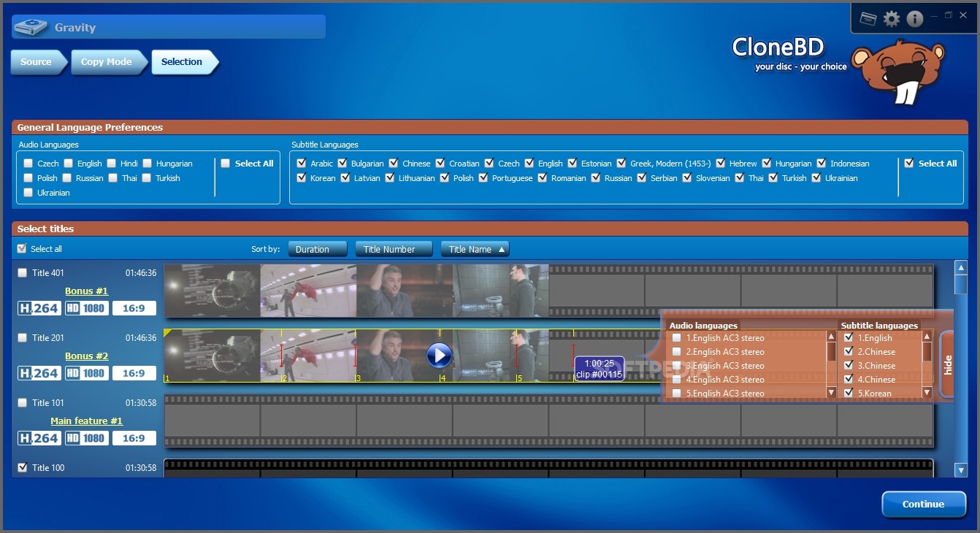This screenshot has height=533, width=980.
Task: Click the HD 1080 badge under Bonus #2
Action: pos(86,373)
